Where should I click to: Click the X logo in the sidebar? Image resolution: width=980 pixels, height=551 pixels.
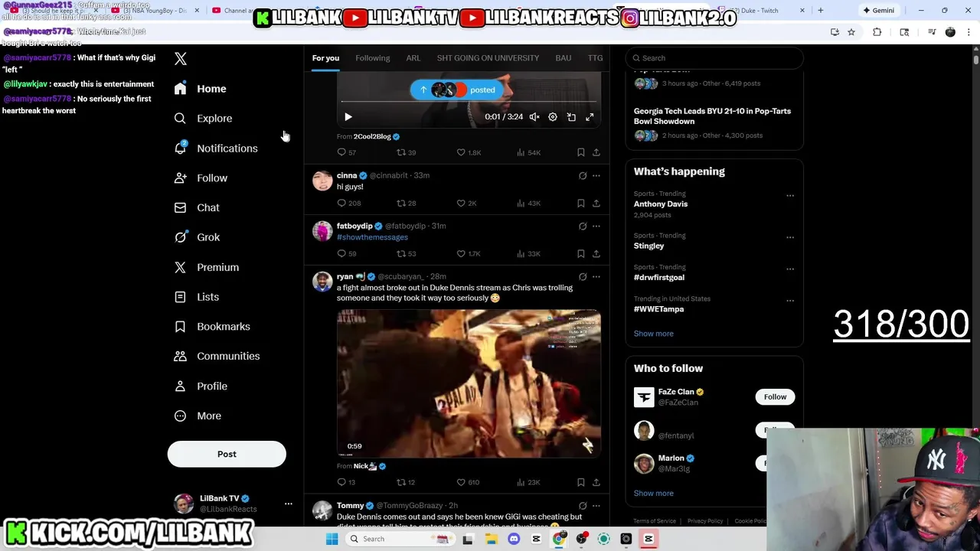181,59
